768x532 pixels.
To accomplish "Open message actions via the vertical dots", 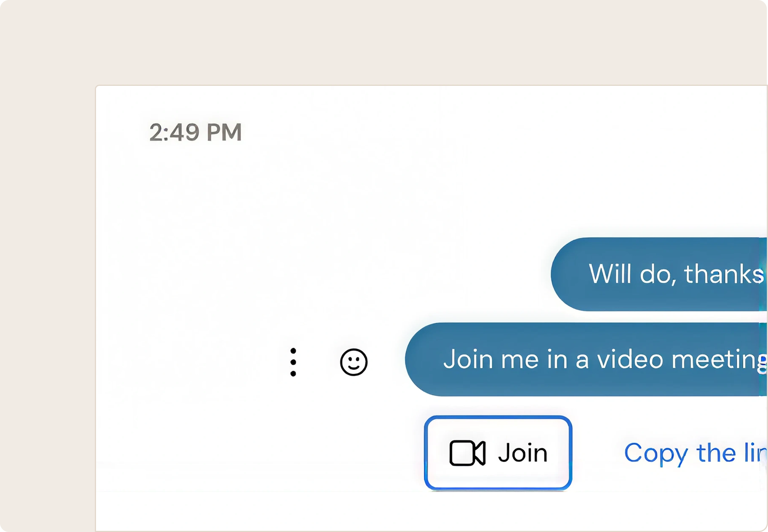I will coord(293,362).
